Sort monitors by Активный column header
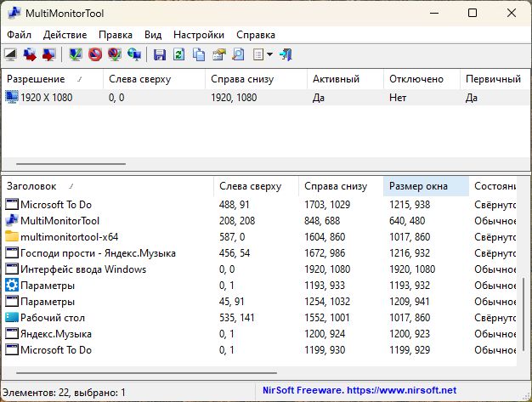The height and width of the screenshot is (402, 532). pyautogui.click(x=345, y=79)
